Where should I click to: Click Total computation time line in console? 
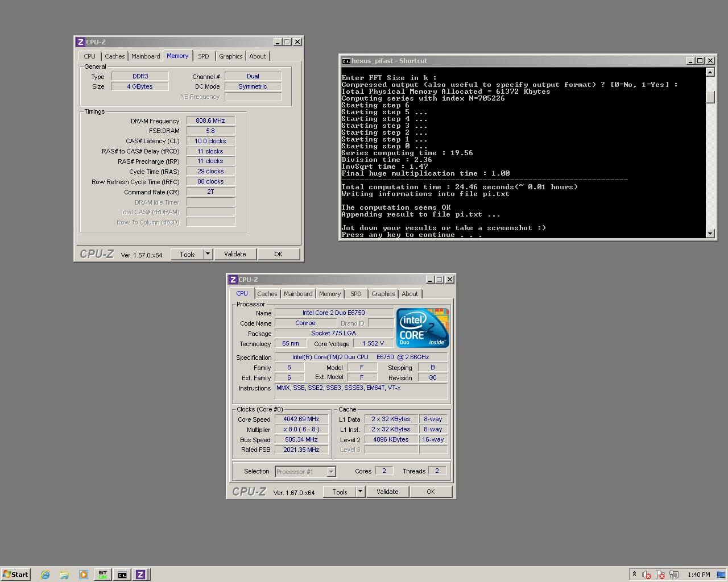(460, 187)
